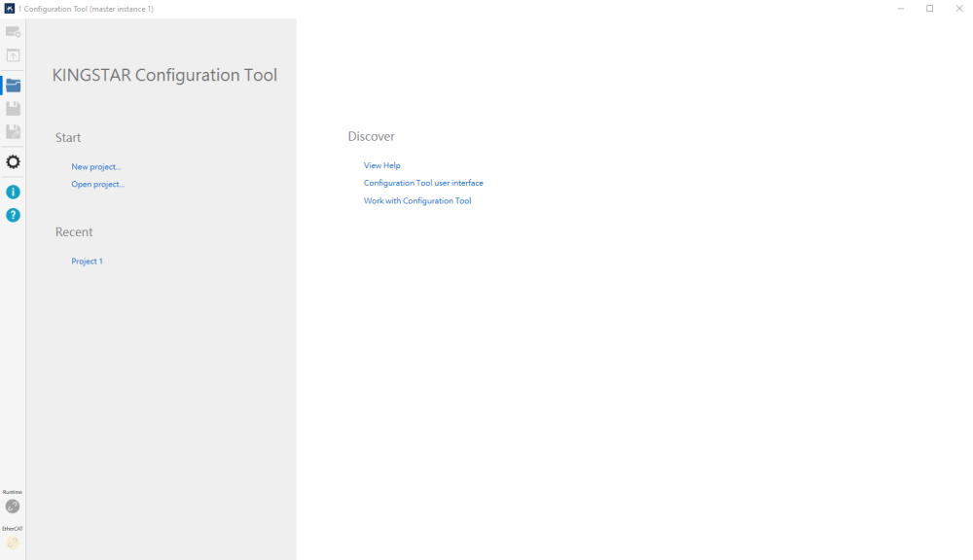Click the blue info icon
This screenshot has height=560, width=973.
(x=13, y=192)
